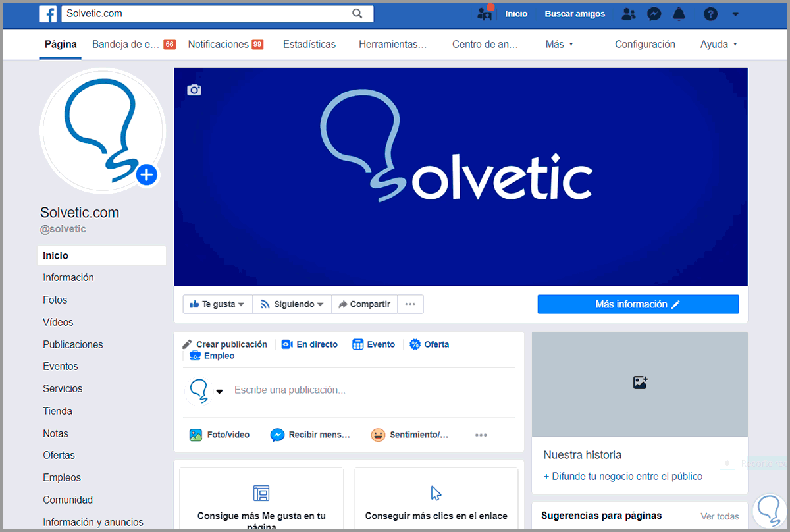Click Difunde tu negocio entre el público
The width and height of the screenshot is (790, 532).
point(623,477)
